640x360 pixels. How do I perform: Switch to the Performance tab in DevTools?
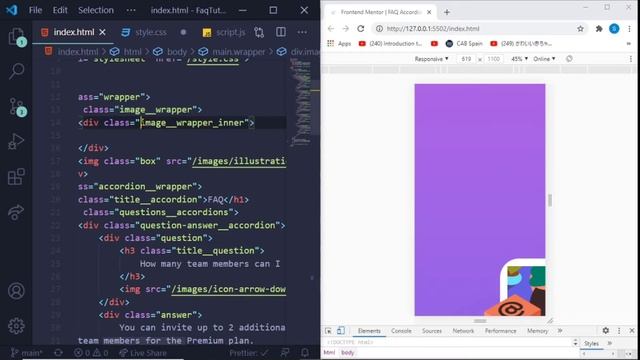[x=500, y=331]
